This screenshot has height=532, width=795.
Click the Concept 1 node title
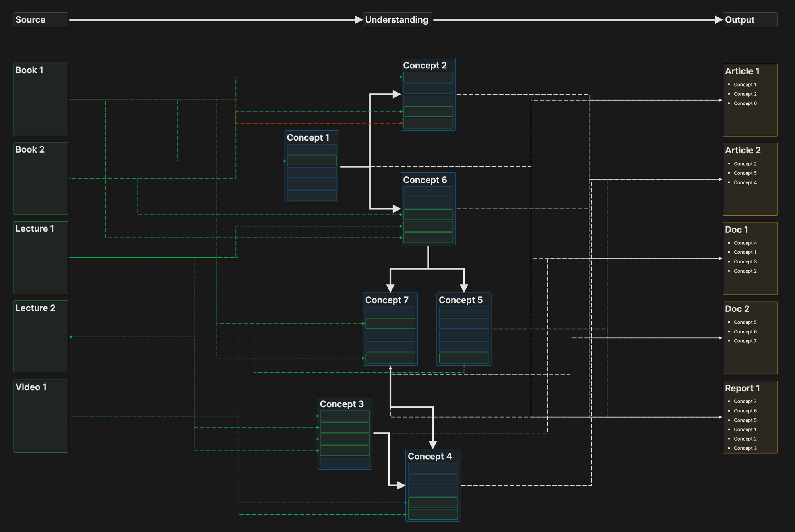coord(308,138)
